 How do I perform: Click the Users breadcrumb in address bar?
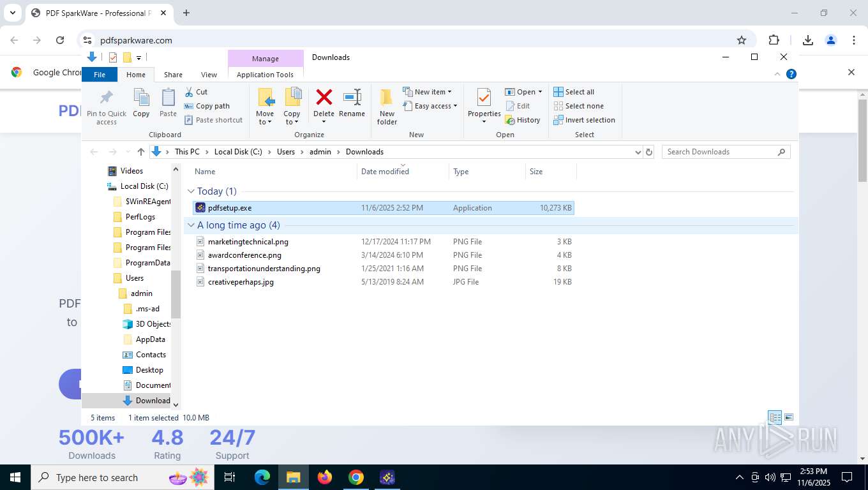[286, 152]
